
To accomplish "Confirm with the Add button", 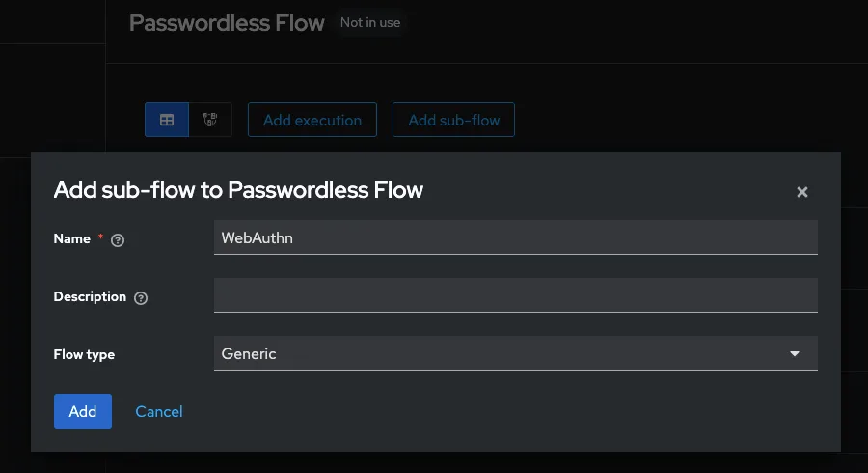I will coord(83,411).
